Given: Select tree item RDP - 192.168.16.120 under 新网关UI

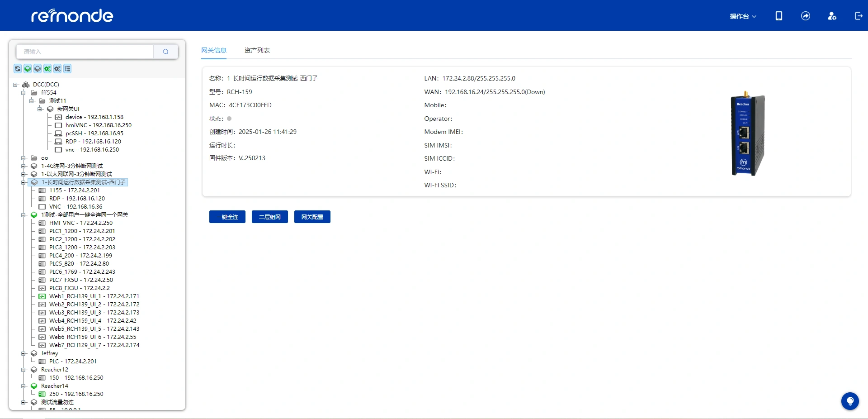Looking at the screenshot, I should (93, 142).
